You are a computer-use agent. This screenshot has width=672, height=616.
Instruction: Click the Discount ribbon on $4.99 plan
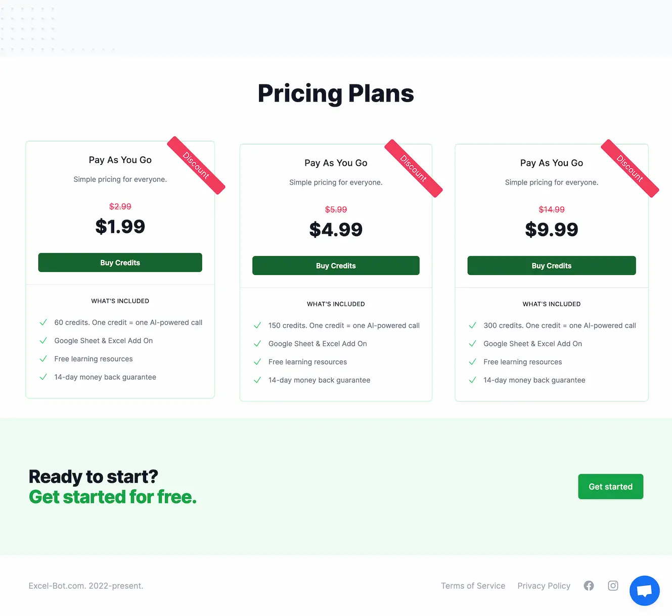(x=414, y=168)
